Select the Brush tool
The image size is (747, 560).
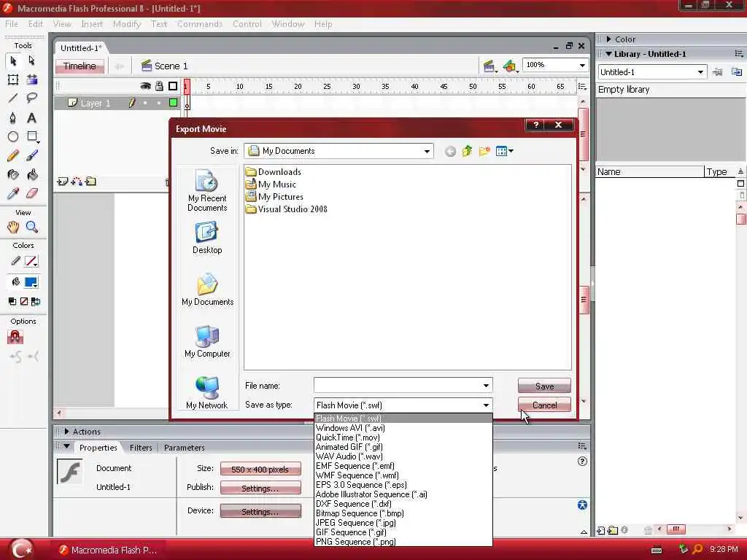point(32,156)
